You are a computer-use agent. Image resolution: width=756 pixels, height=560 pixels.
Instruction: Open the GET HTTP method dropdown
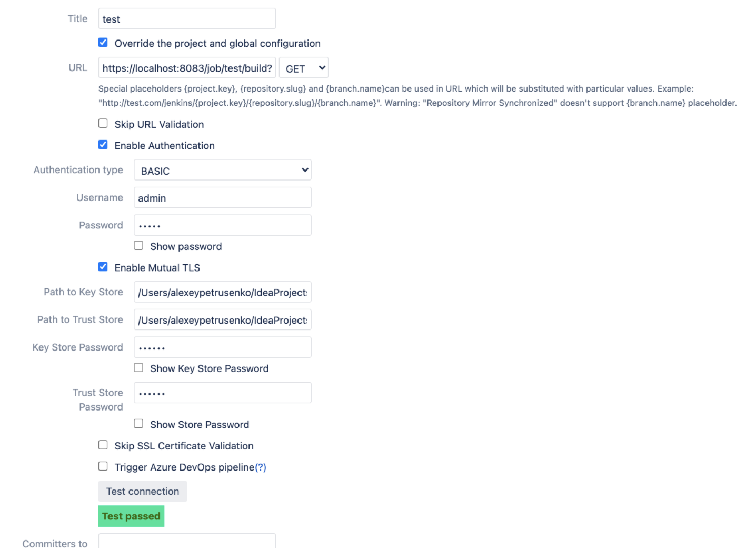[304, 68]
